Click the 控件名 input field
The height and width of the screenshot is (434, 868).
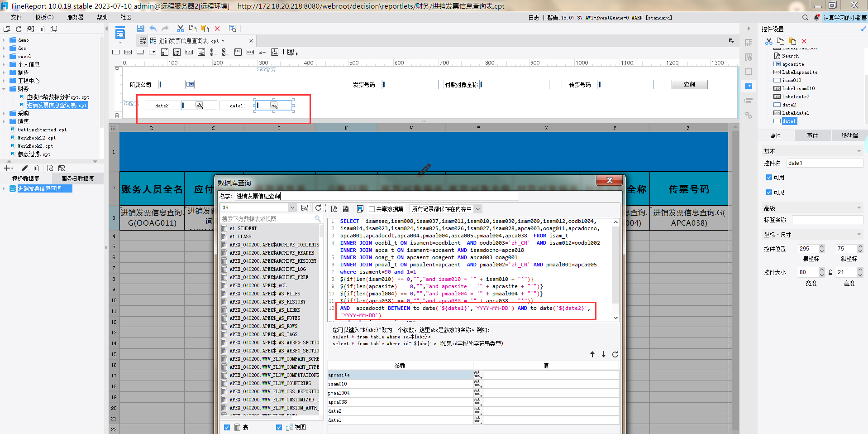click(825, 163)
